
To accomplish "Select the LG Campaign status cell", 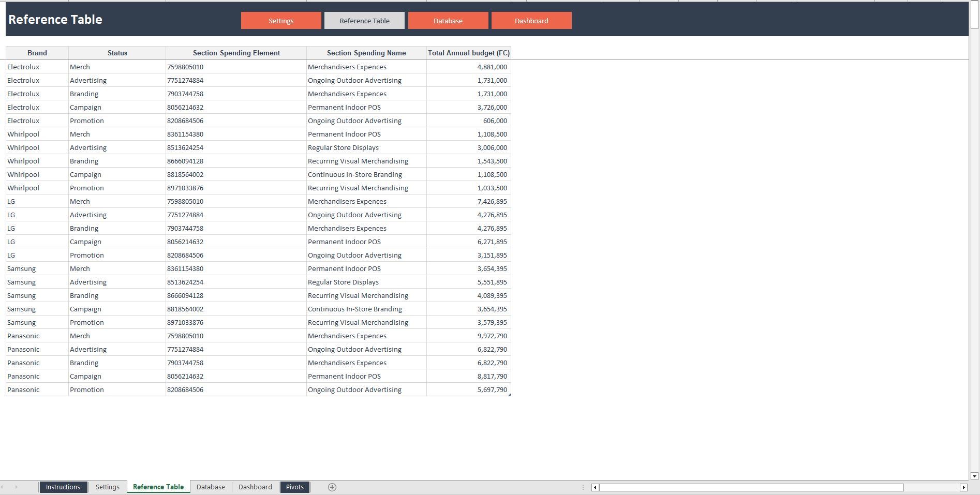I will (x=117, y=242).
